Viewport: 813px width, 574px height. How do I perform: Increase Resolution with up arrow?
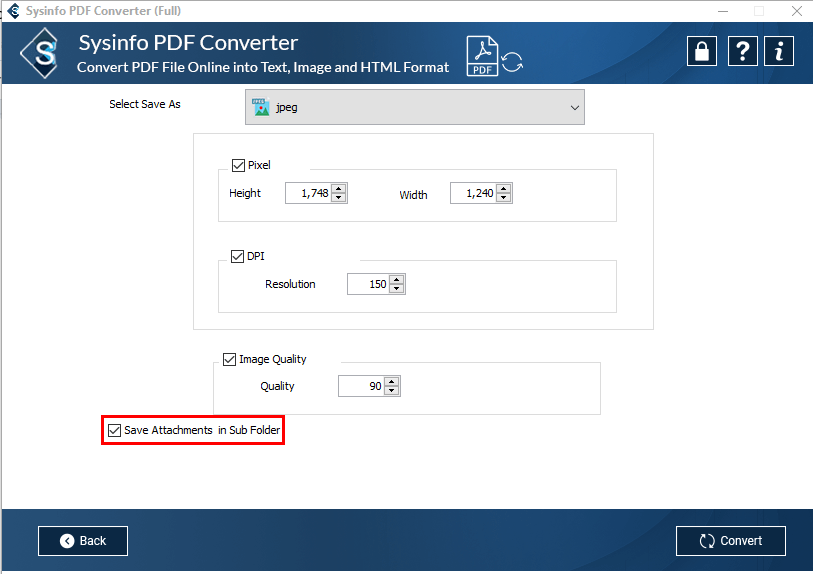[x=397, y=279]
